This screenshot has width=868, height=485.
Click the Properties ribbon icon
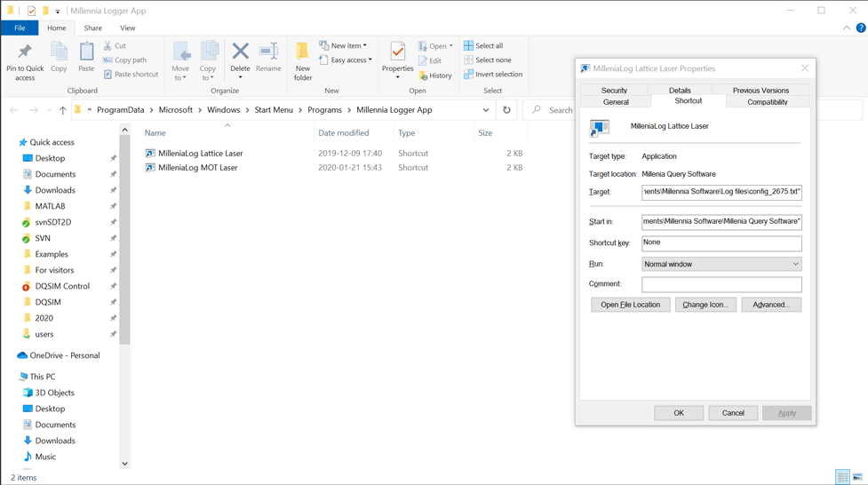click(x=397, y=52)
